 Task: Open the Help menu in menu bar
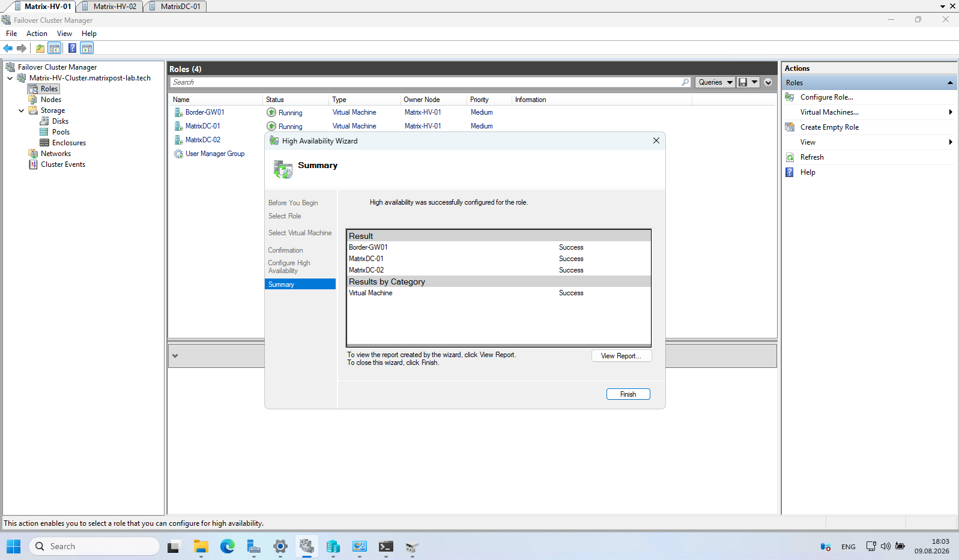(89, 34)
